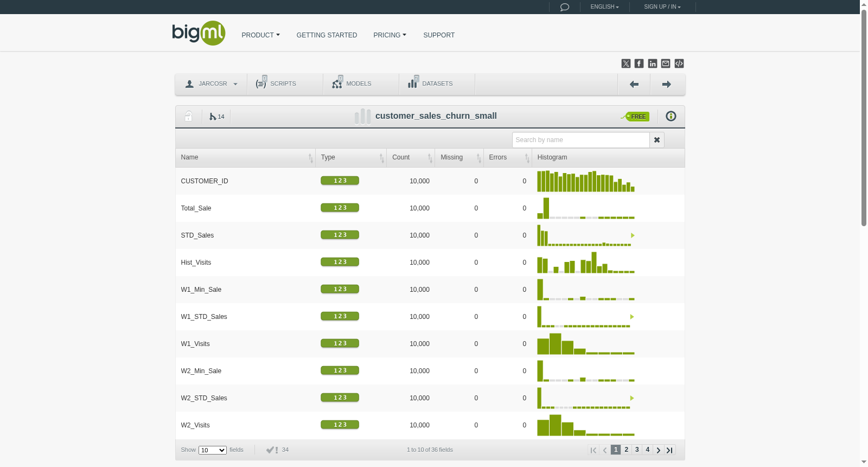Image resolution: width=868 pixels, height=467 pixels.
Task: Expand the ENGLISH language selector
Action: (605, 7)
